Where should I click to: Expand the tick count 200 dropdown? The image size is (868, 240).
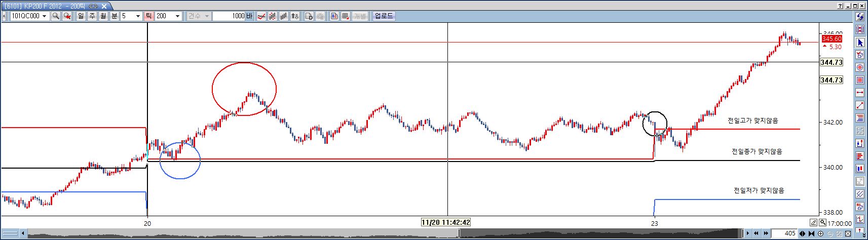[x=177, y=16]
